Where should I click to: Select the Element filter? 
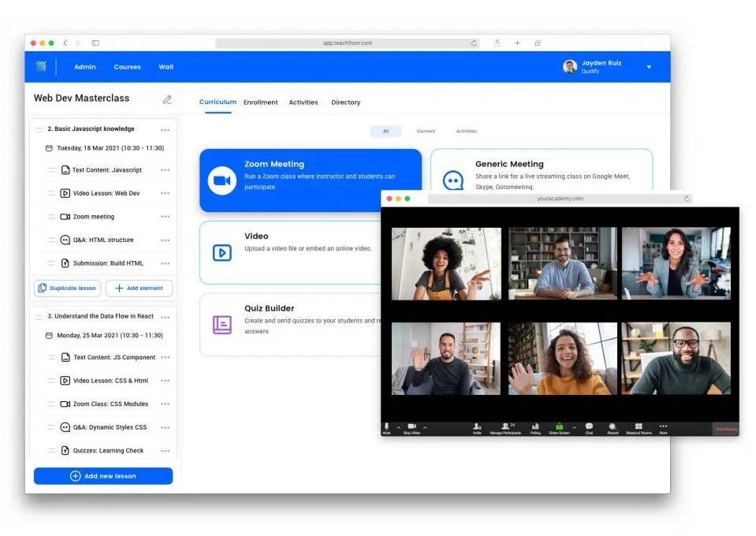[x=426, y=131]
